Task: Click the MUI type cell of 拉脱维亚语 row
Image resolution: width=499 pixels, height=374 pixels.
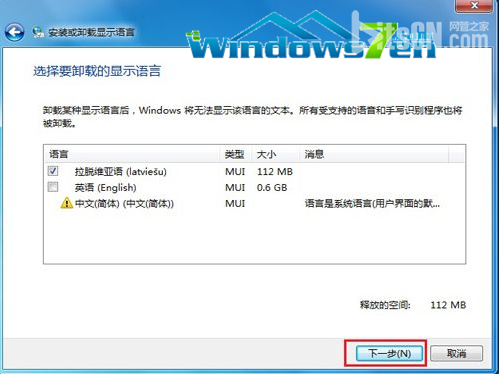Action: (235, 172)
